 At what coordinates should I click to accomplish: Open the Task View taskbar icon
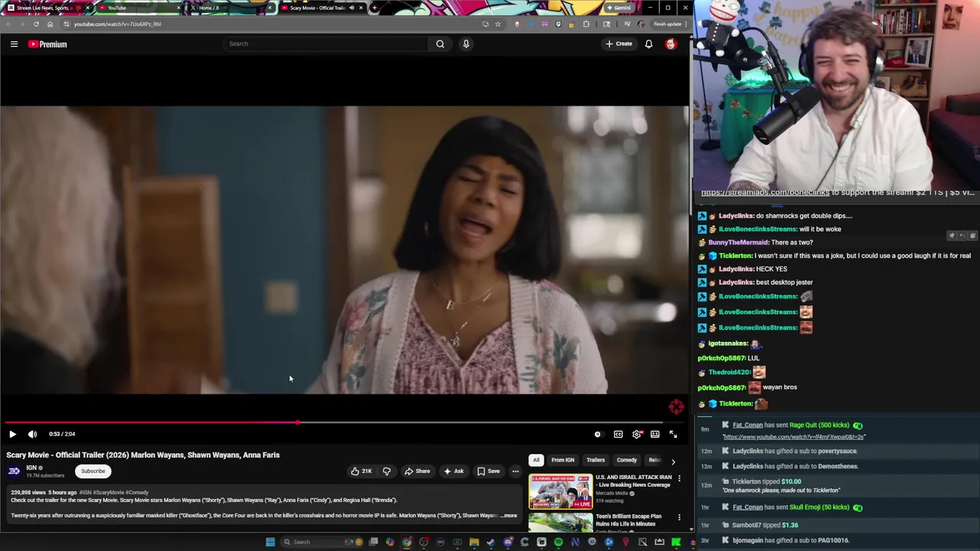[x=373, y=542]
